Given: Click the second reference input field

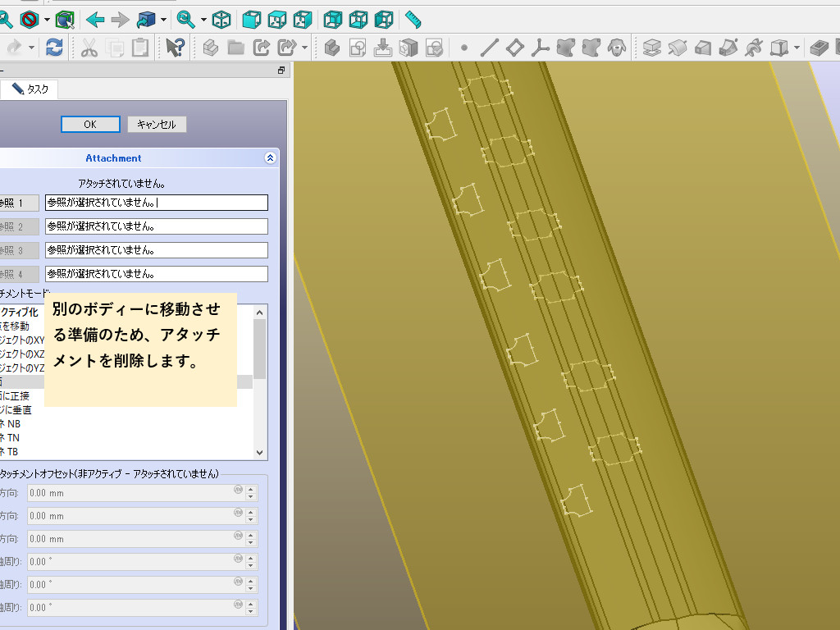Looking at the screenshot, I should pyautogui.click(x=156, y=226).
